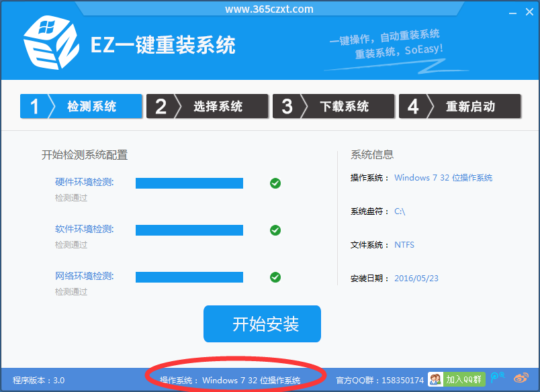Click the Windows 7 32位 operating system link
Screen dimensions: 540x392
pos(443,177)
